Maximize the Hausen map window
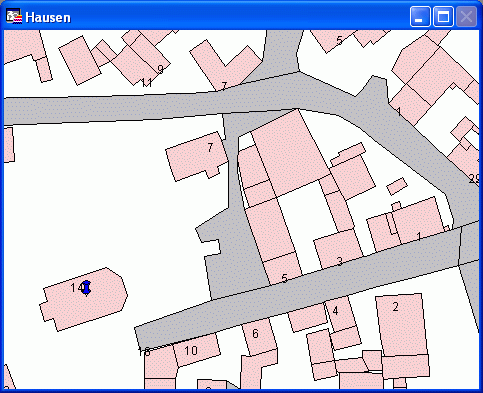The height and width of the screenshot is (393, 483). point(443,16)
